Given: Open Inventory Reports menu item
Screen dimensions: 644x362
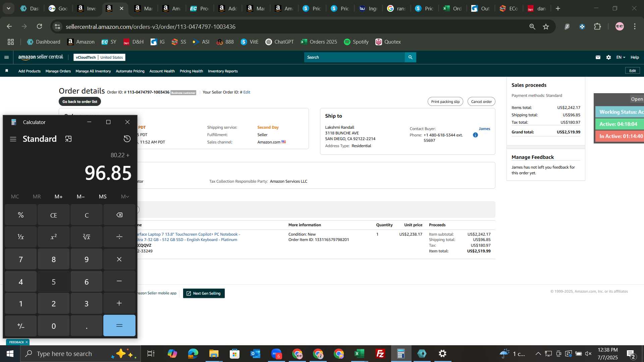Looking at the screenshot, I should click(x=223, y=71).
